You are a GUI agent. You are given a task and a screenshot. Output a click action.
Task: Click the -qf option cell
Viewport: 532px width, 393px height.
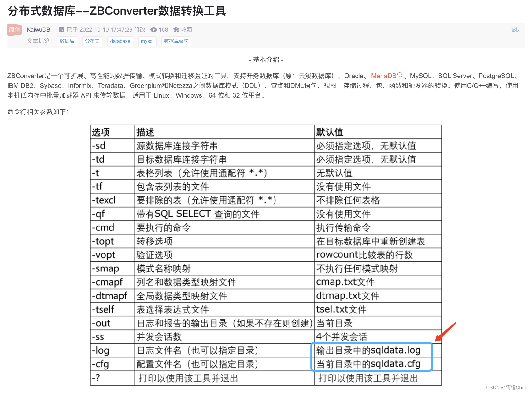pos(113,214)
